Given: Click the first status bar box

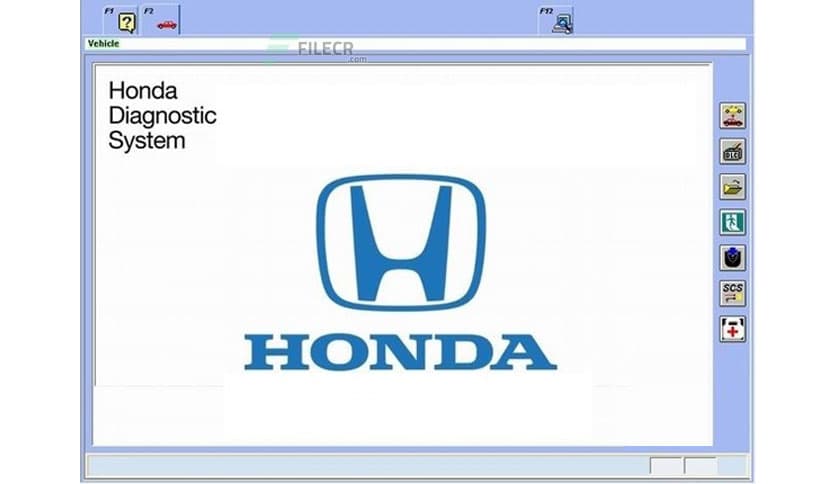Looking at the screenshot, I should (666, 466).
